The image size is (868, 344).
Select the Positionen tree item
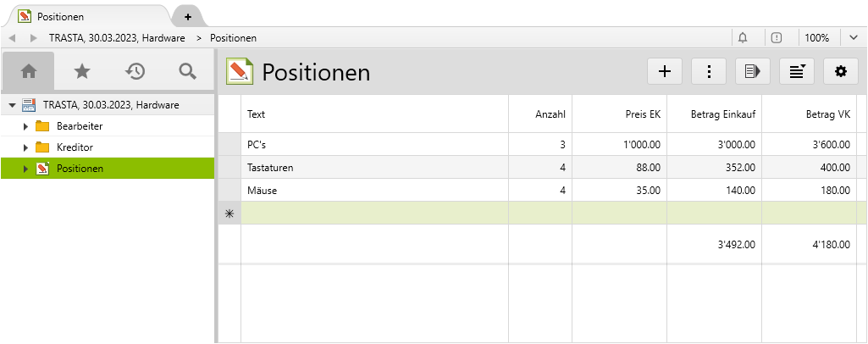pos(80,169)
